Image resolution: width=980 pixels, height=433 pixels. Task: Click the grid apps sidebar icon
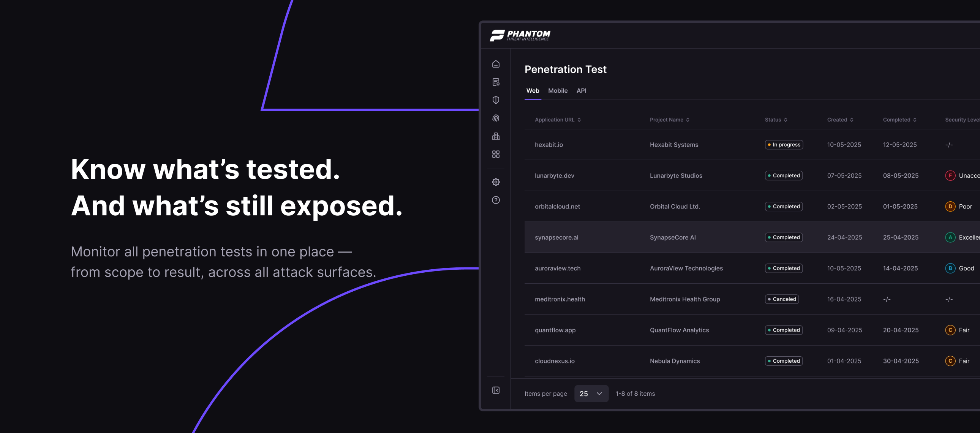coord(496,154)
